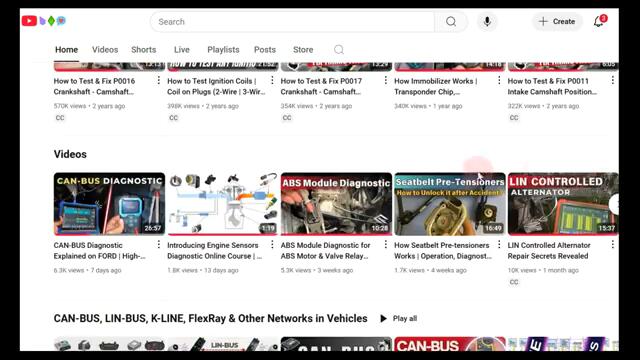This screenshot has width=640, height=360.
Task: Open options menu for How Immobilizer Works video
Action: [x=499, y=81]
